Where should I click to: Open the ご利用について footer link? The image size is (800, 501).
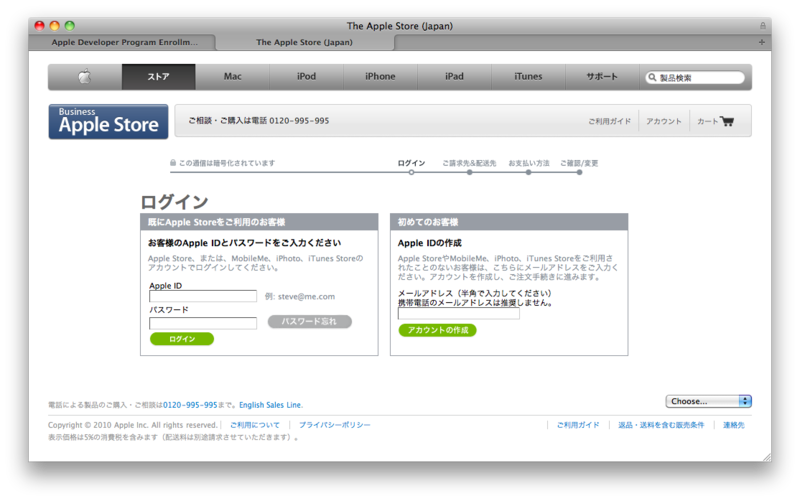255,425
